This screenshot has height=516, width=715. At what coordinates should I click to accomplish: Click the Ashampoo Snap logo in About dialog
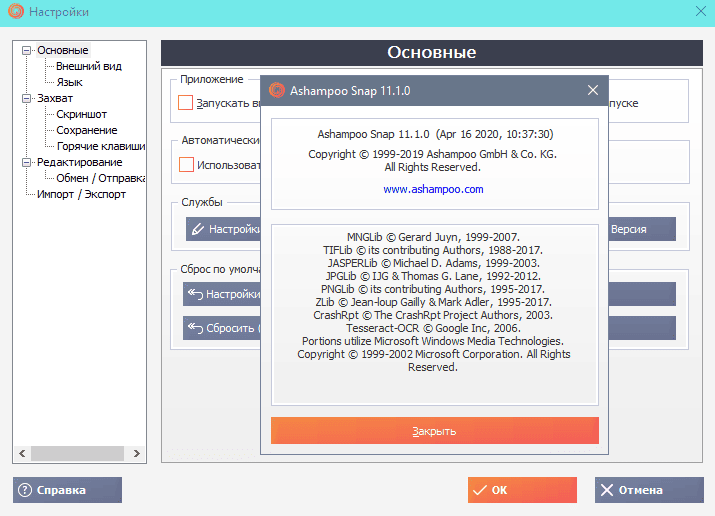pyautogui.click(x=276, y=90)
